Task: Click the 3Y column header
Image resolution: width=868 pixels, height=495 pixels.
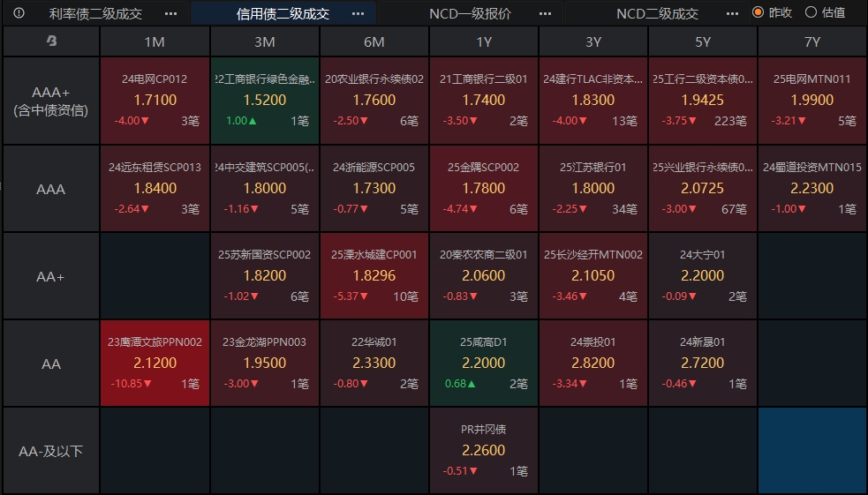Action: 593,41
